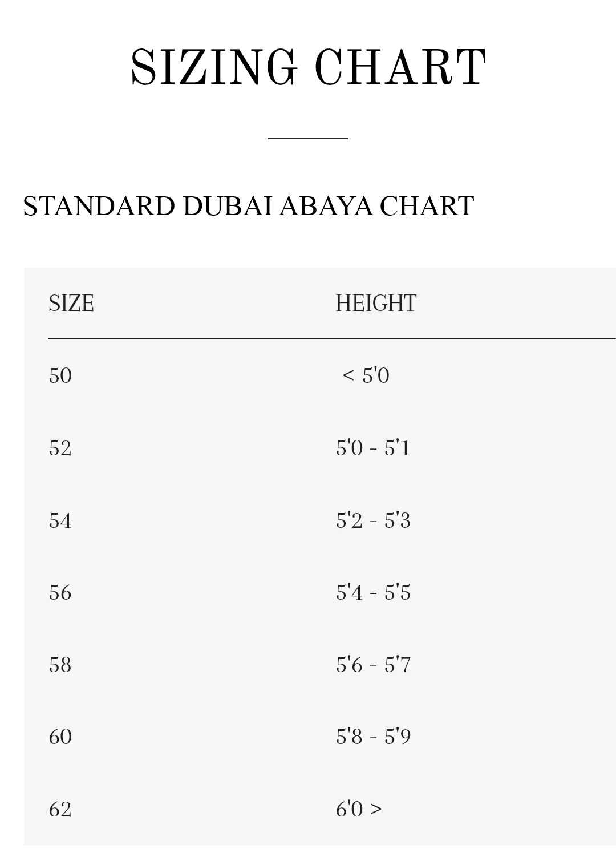This screenshot has height=861, width=616.
Task: Click the "5'6 - 5'7" height range
Action: (373, 665)
